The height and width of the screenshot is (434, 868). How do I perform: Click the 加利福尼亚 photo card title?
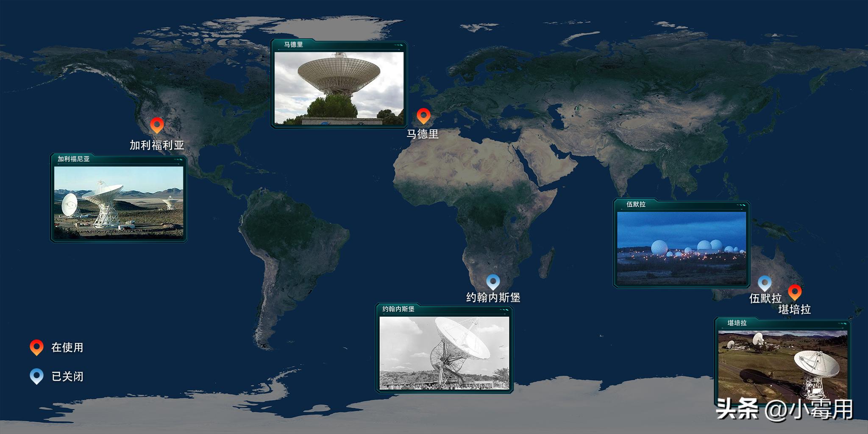click(74, 159)
